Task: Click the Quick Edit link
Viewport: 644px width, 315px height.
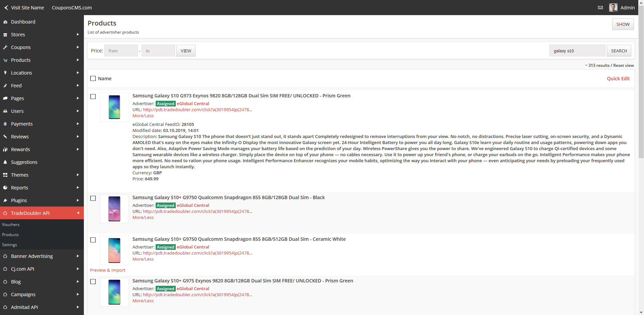Action: pyautogui.click(x=618, y=79)
